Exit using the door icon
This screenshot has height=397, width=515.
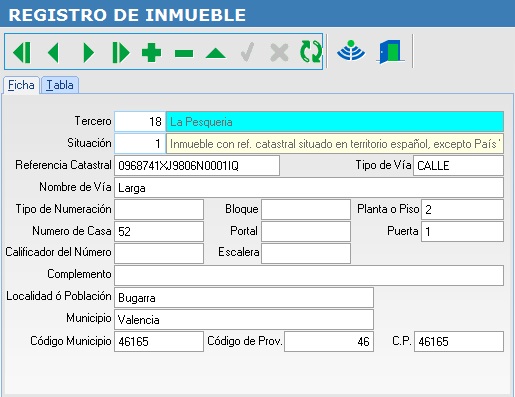coord(390,51)
